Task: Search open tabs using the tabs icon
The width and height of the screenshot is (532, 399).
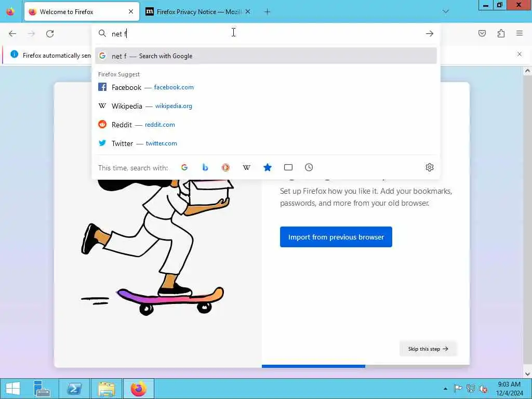Action: (x=288, y=167)
